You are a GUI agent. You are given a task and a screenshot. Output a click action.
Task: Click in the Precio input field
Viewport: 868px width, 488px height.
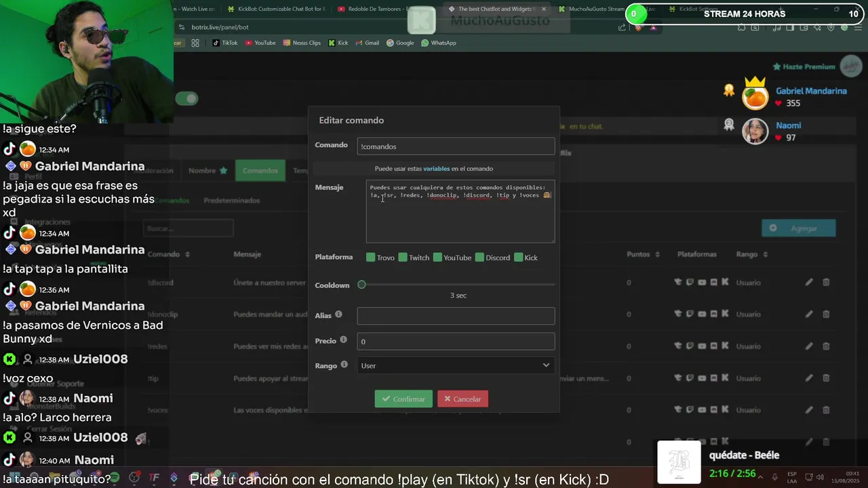point(456,342)
